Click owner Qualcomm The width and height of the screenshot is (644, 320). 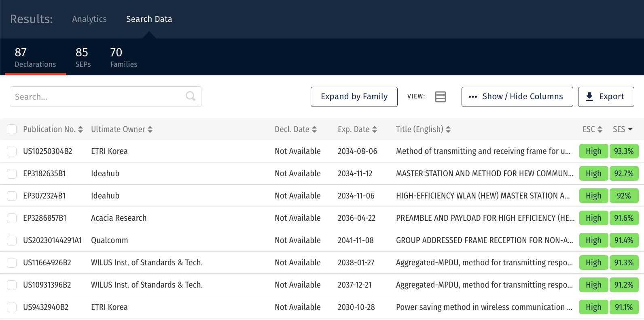point(110,240)
